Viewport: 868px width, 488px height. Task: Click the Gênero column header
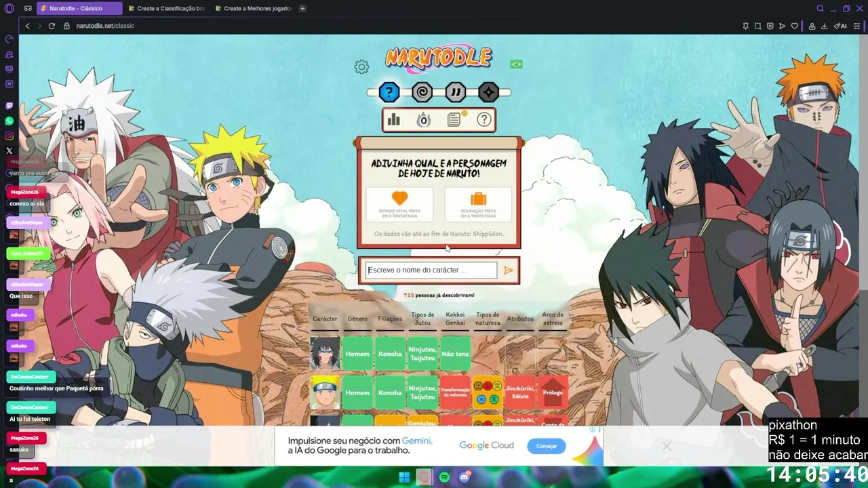tap(357, 319)
